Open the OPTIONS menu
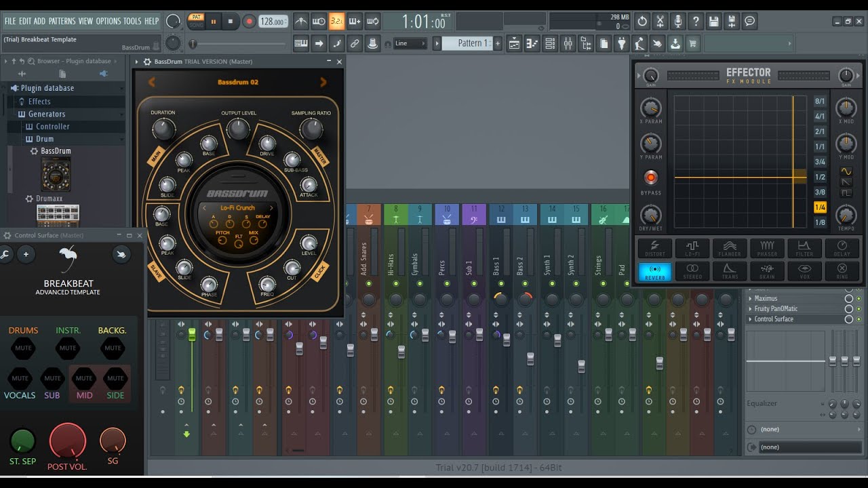The image size is (868, 488). click(108, 21)
